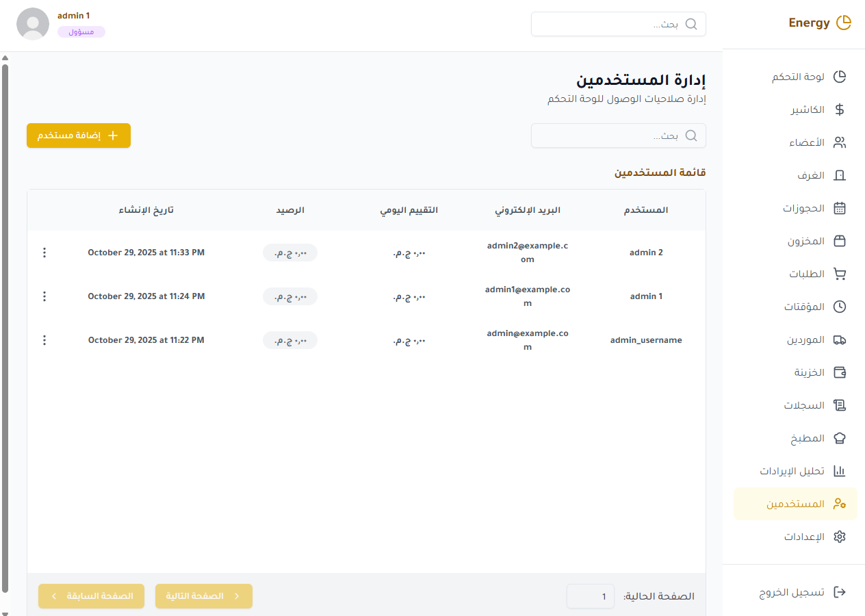The height and width of the screenshot is (616, 865).
Task: Open the options menu for admin_username row
Action: click(44, 340)
